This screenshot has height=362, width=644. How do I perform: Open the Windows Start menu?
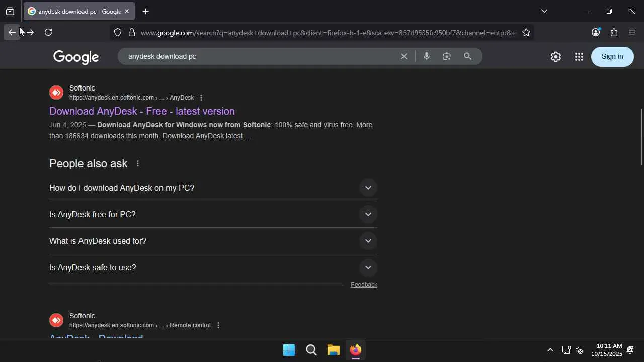(289, 350)
